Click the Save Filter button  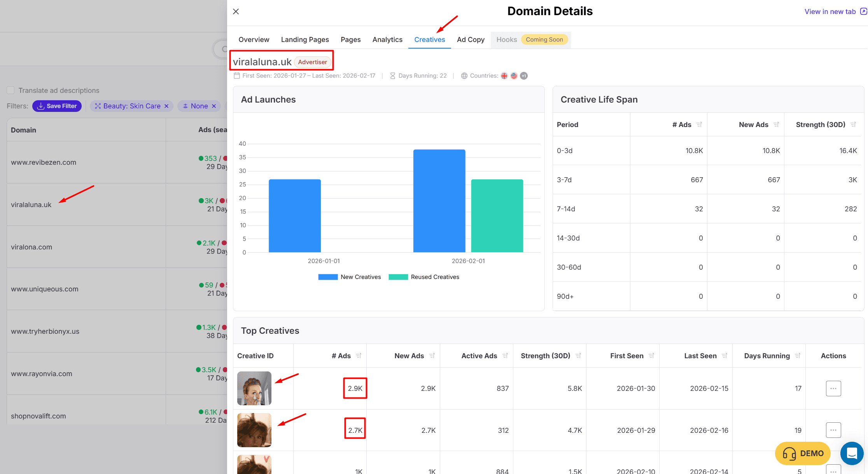point(57,106)
